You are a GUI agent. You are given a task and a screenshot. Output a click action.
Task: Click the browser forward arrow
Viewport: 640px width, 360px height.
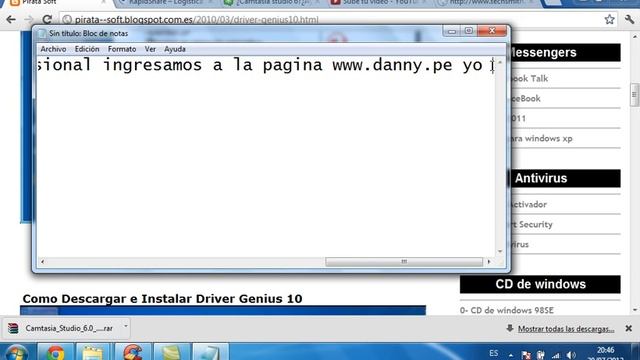[29, 19]
